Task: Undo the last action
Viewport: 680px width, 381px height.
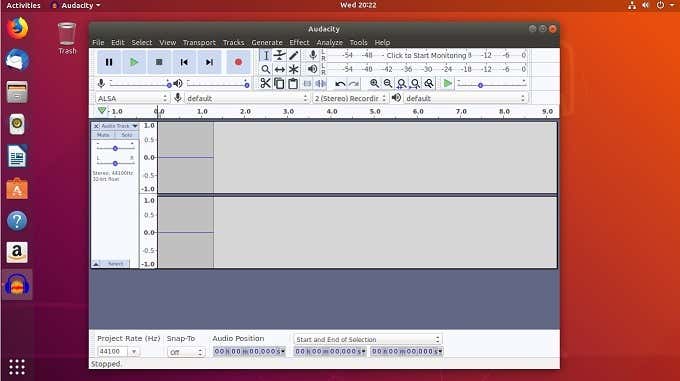Action: (x=340, y=84)
